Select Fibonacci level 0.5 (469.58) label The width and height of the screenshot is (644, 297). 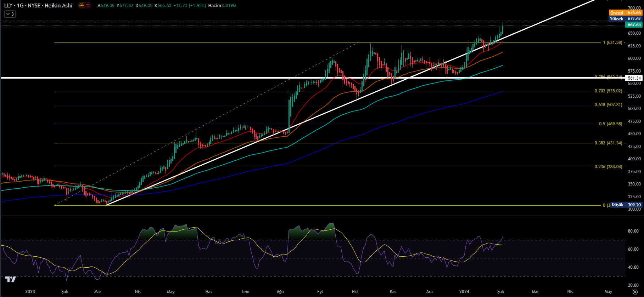point(611,124)
